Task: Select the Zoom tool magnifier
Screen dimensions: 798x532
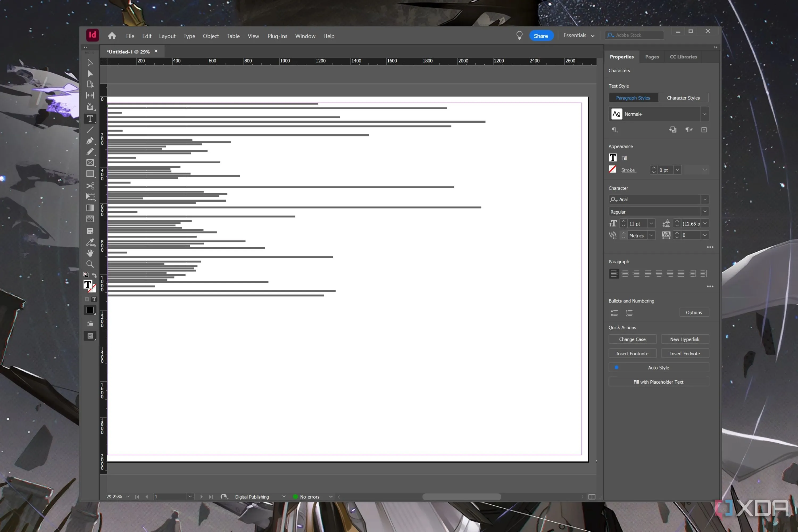Action: pos(90,264)
